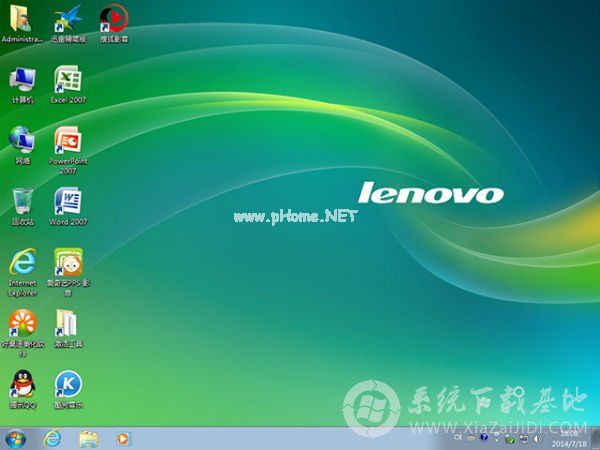Screen dimensions: 600x450
Task: Open the Sohu video player shortcut
Action: [114, 24]
